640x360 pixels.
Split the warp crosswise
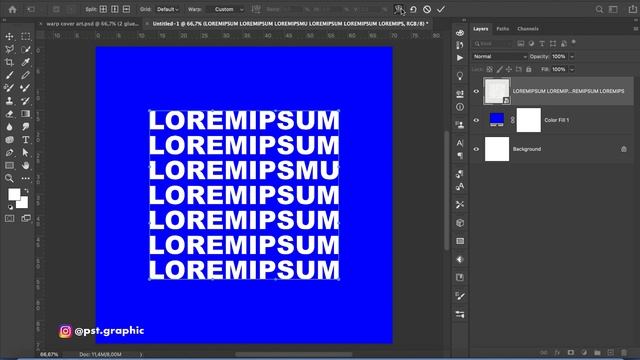(x=103, y=9)
